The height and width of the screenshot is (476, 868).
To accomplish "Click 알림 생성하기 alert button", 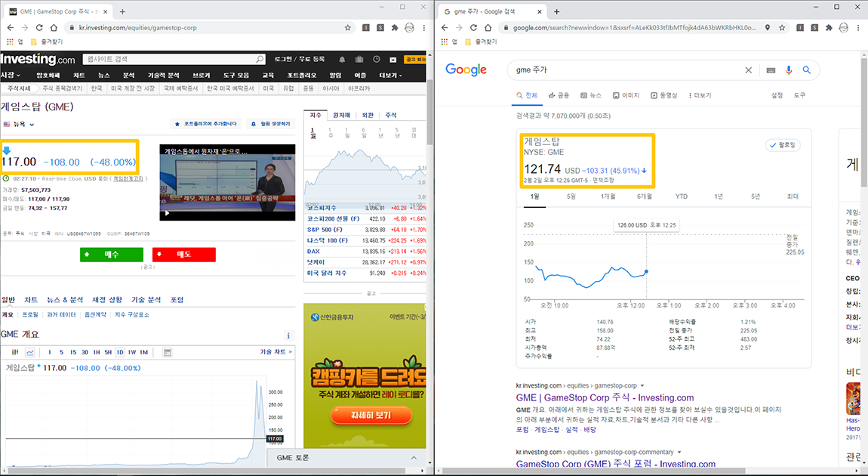I will pos(271,124).
